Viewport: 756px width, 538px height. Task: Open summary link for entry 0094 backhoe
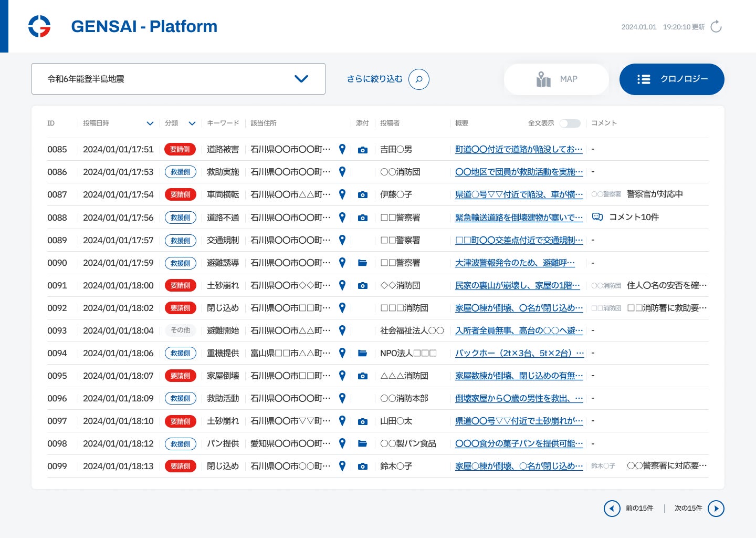tap(519, 353)
